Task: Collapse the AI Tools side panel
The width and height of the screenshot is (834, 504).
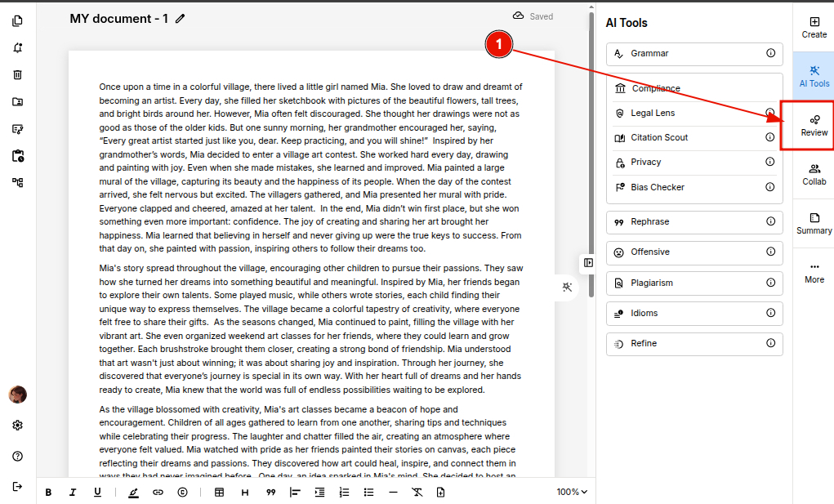Action: point(588,262)
